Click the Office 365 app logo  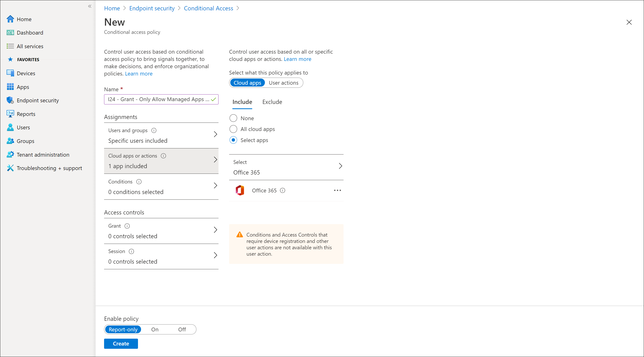240,190
